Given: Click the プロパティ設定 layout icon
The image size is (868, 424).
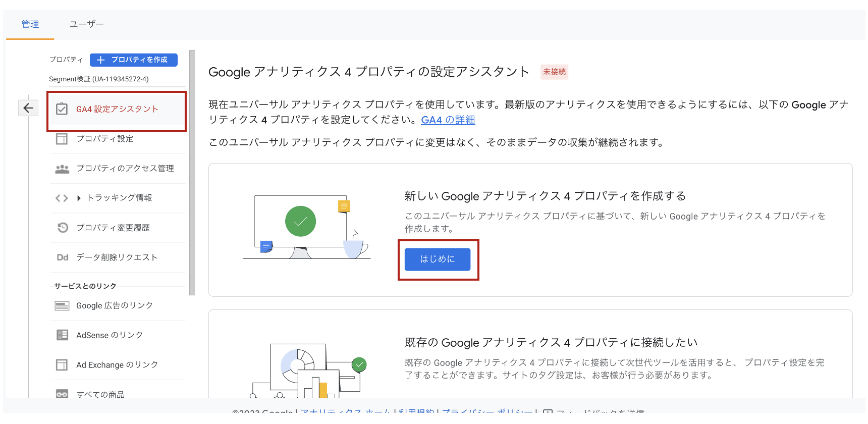Looking at the screenshot, I should pyautogui.click(x=62, y=139).
